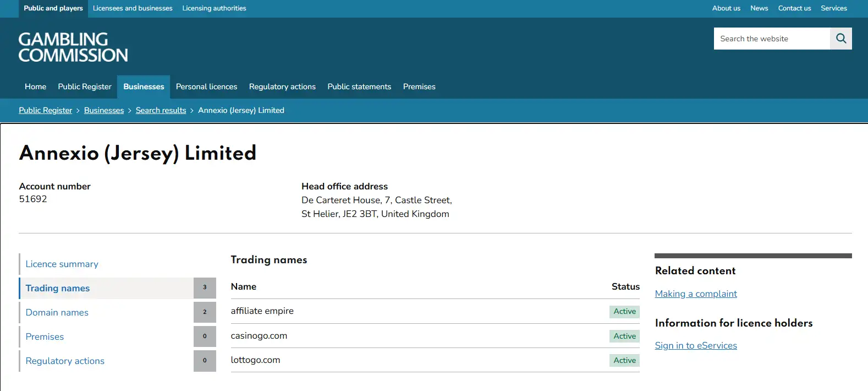Click the De Carteret House address line
This screenshot has height=391, width=868.
[x=377, y=200]
